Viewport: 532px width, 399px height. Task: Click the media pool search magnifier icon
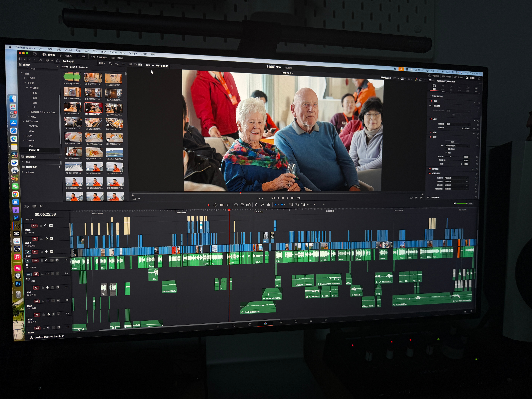click(110, 64)
